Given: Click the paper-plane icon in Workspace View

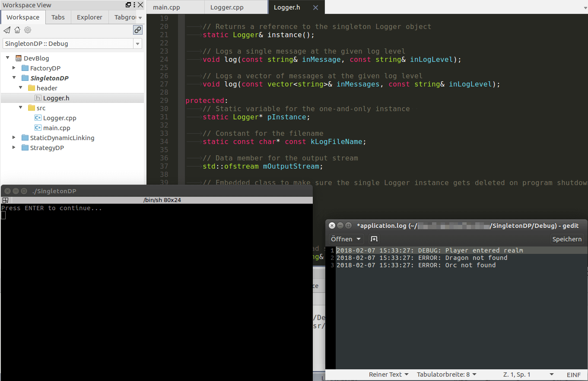Looking at the screenshot, I should (7, 30).
